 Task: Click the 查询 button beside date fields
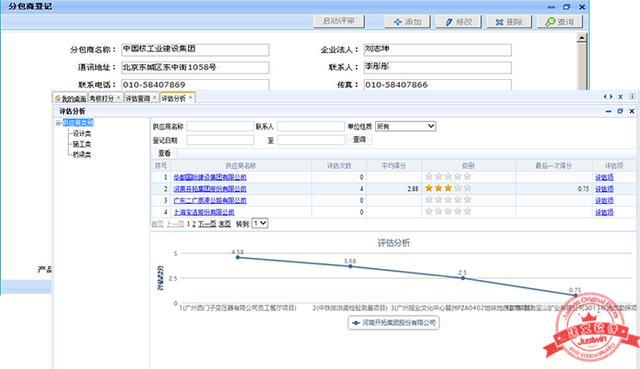click(359, 140)
